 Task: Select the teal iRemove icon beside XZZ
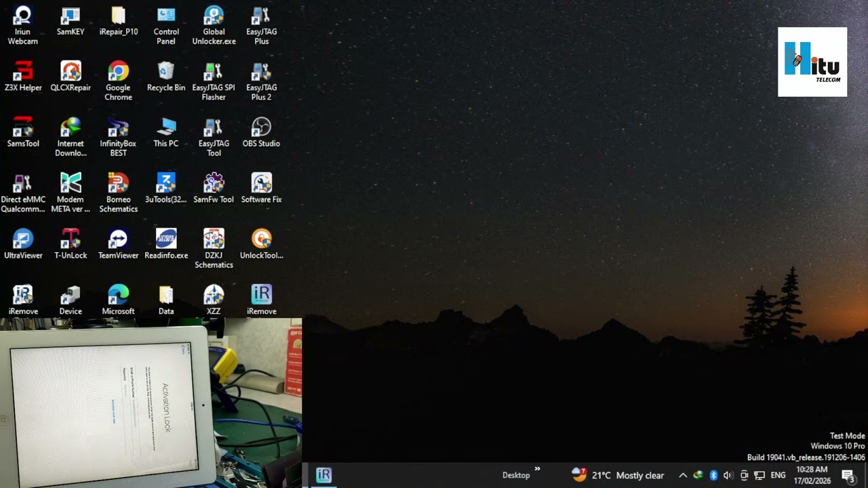click(261, 300)
